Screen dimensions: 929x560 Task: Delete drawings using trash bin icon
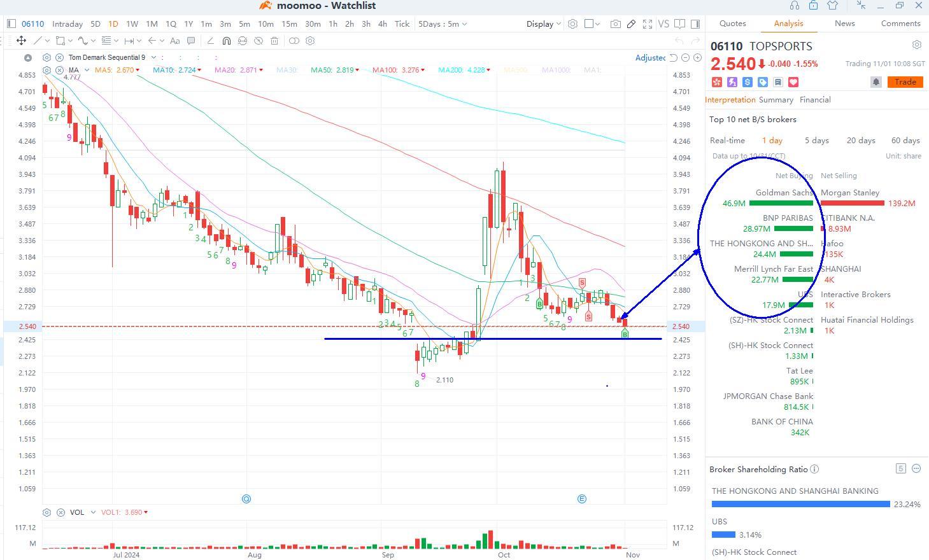pos(274,41)
